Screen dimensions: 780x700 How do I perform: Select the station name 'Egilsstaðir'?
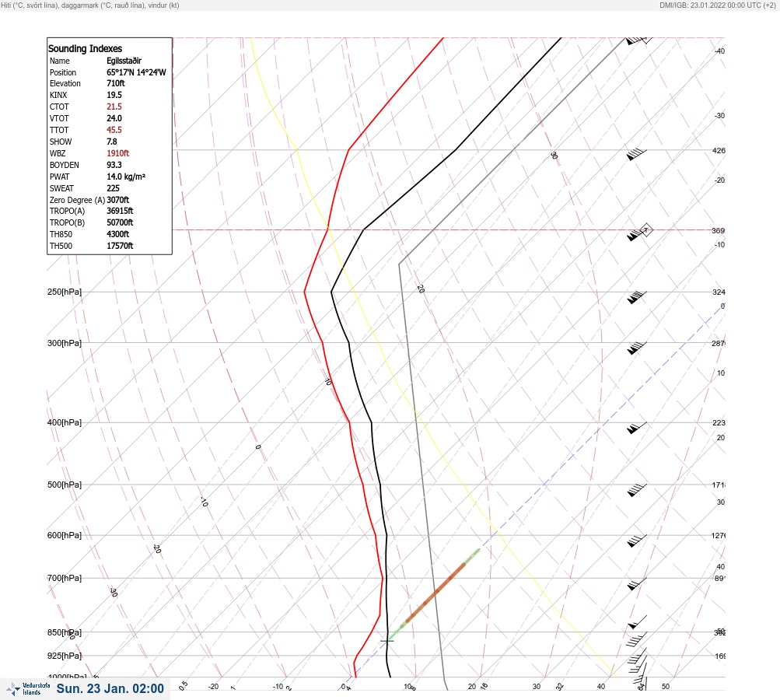click(124, 61)
